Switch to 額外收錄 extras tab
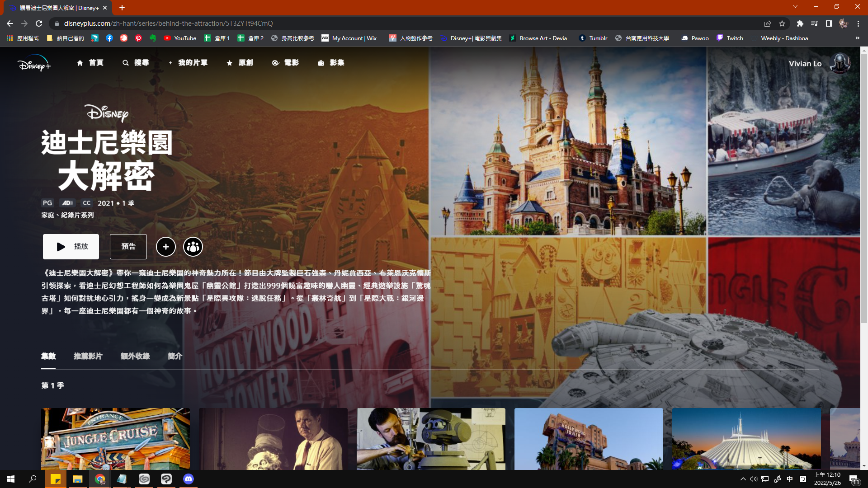 point(135,356)
